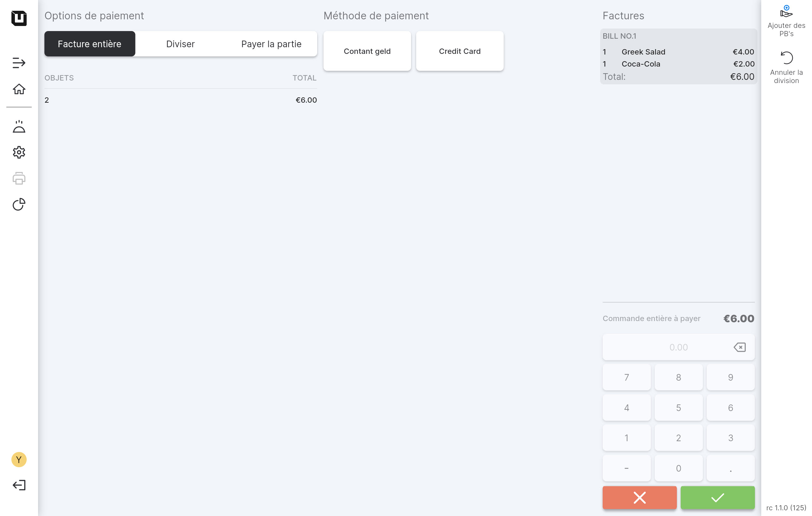The height and width of the screenshot is (516, 812).
Task: Switch to the Diviser tab
Action: click(x=180, y=44)
